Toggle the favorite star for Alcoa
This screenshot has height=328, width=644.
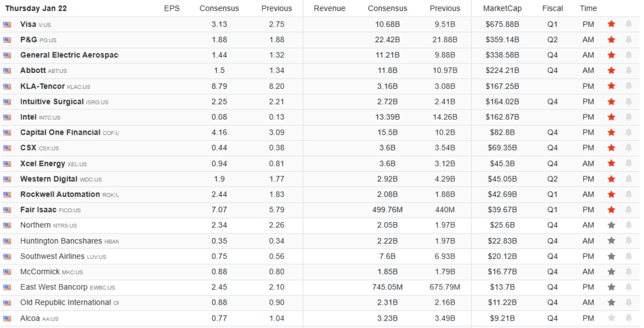tap(611, 318)
